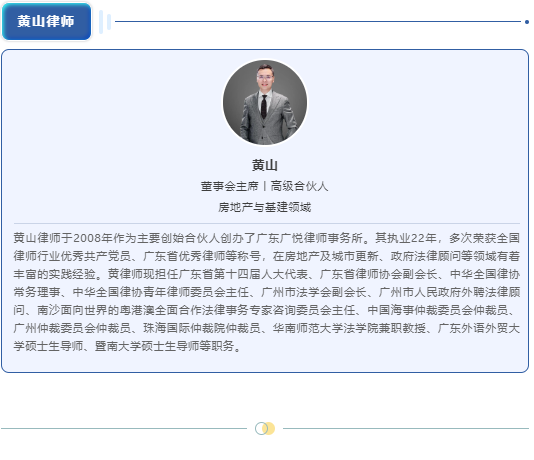Click the phrase 广州市法学会副会长

pos(314,292)
